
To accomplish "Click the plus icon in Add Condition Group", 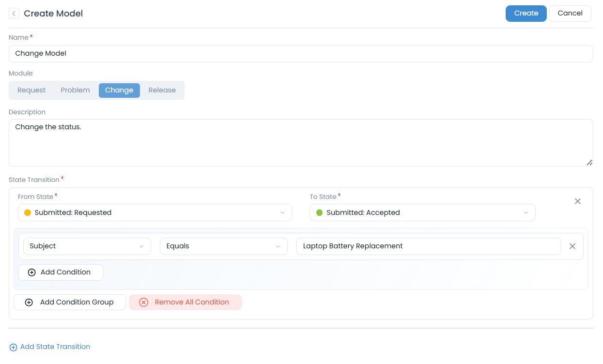I will pyautogui.click(x=29, y=303).
